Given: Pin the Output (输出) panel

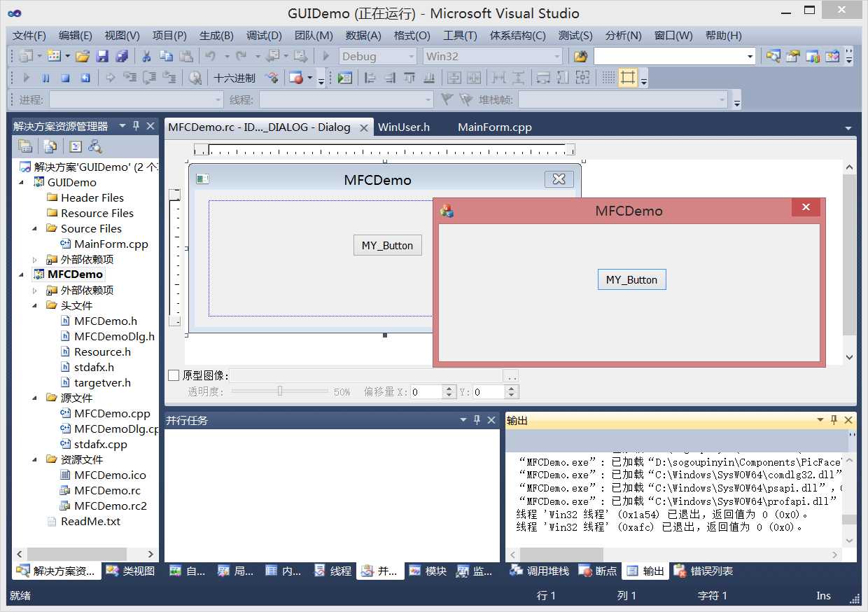Looking at the screenshot, I should (x=834, y=420).
